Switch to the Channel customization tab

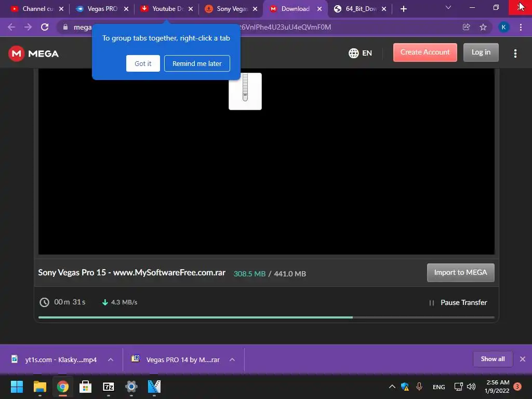pos(32,9)
